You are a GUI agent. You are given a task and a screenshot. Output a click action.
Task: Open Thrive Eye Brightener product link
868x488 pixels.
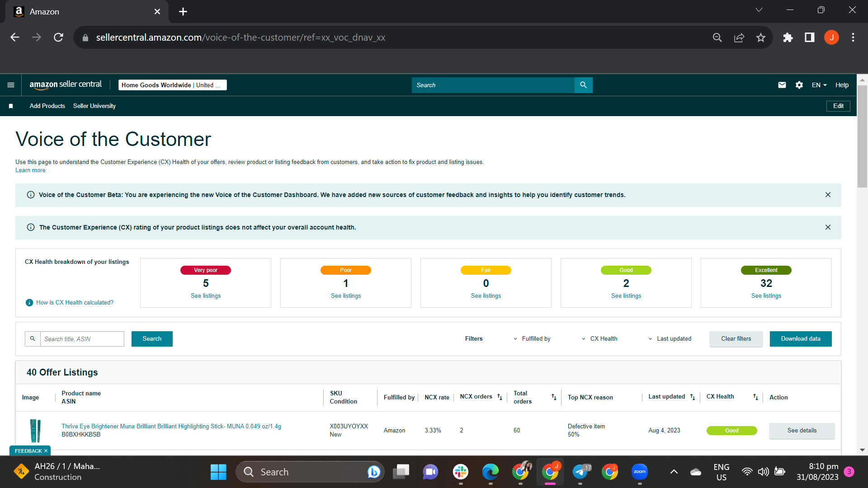click(171, 427)
